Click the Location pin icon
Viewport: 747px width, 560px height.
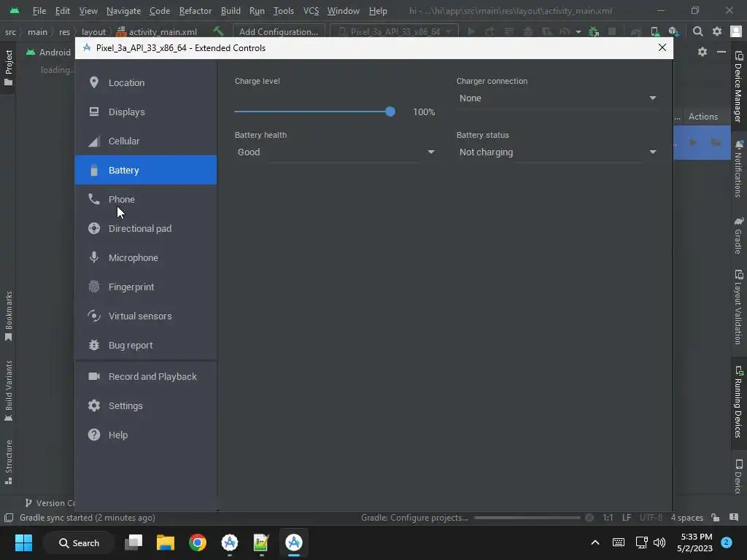coord(94,82)
